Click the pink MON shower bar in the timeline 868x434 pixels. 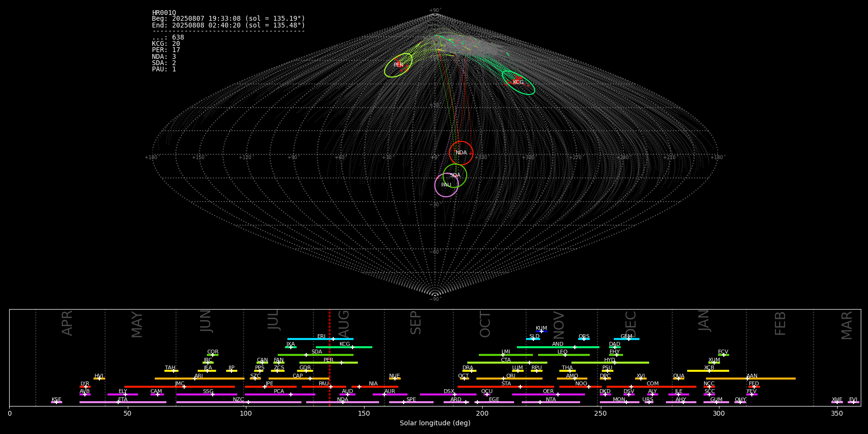[x=619, y=402]
